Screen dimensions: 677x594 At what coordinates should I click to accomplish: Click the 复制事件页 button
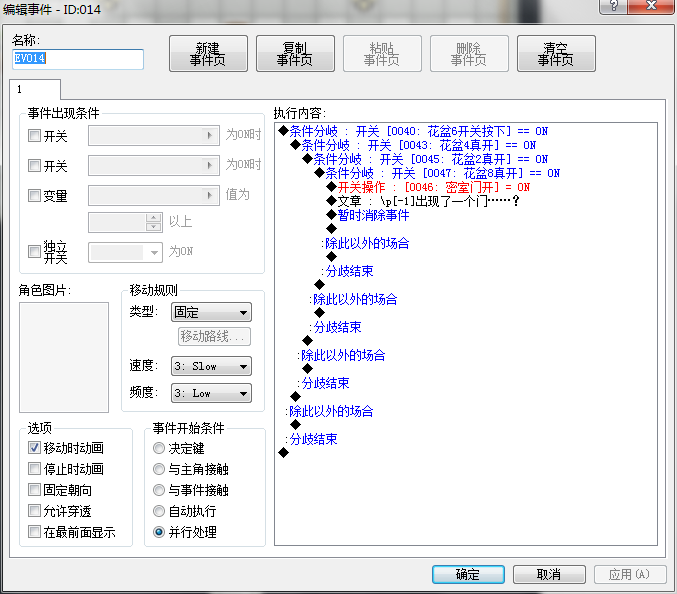pos(295,54)
